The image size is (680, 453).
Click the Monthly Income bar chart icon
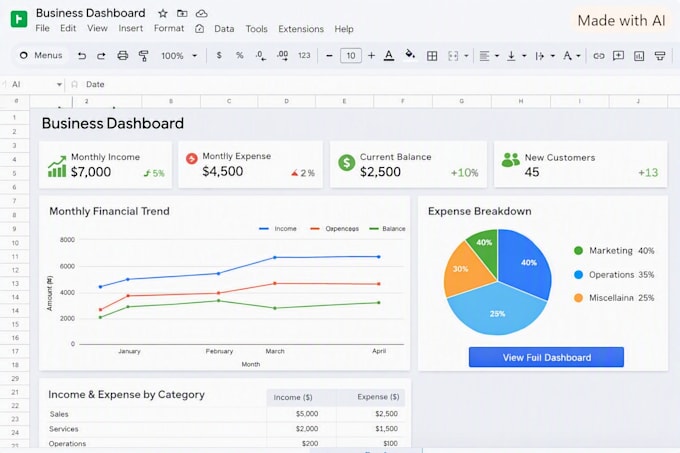click(x=57, y=166)
